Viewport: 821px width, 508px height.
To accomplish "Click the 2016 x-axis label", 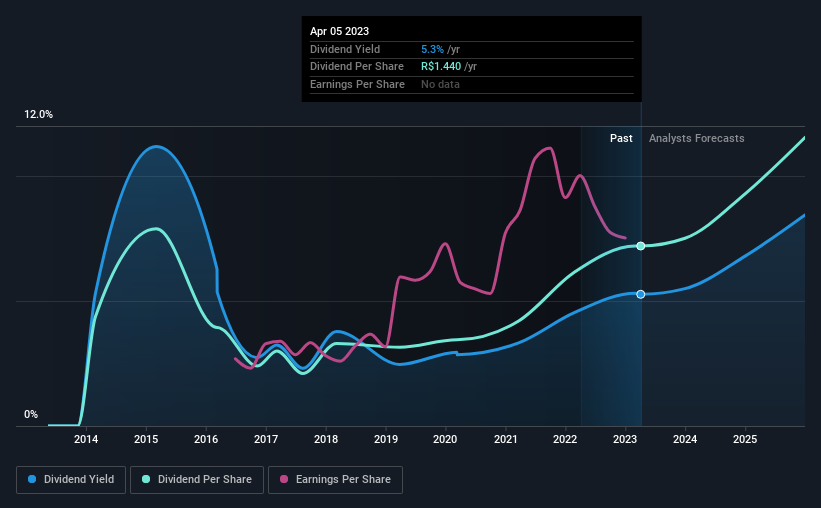I will tap(206, 439).
